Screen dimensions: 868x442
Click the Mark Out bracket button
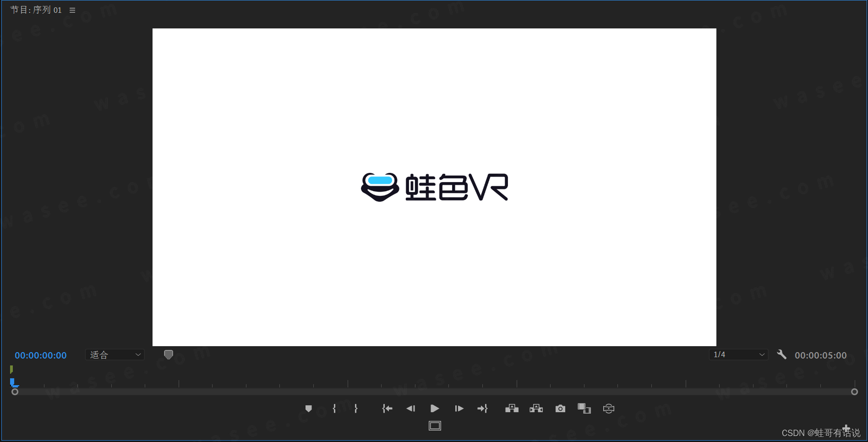356,409
